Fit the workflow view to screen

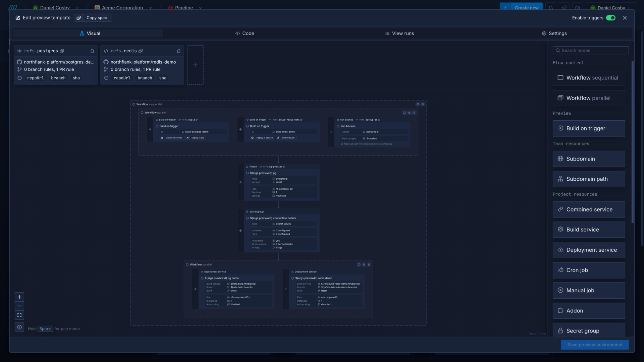pyautogui.click(x=19, y=315)
